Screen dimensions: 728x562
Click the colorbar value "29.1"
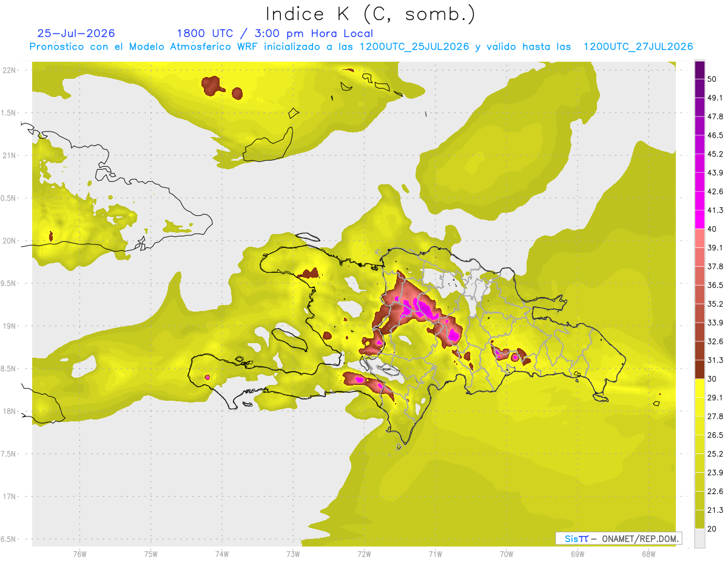pos(716,397)
